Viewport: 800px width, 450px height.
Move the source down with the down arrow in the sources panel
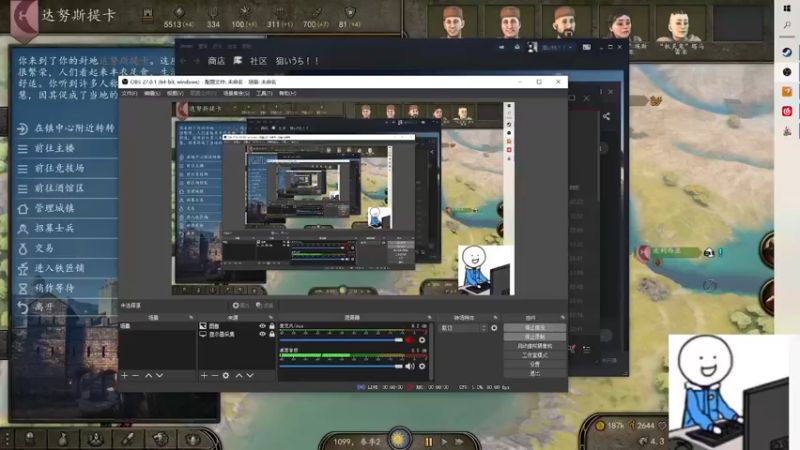click(250, 376)
